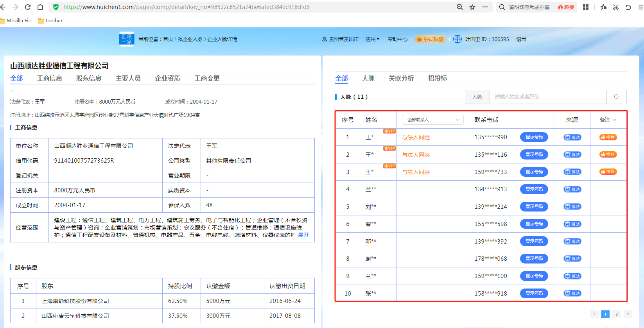This screenshot has height=328, width=644.
Task: Click the user avatar icon beside 叶国里
Action: [457, 39]
